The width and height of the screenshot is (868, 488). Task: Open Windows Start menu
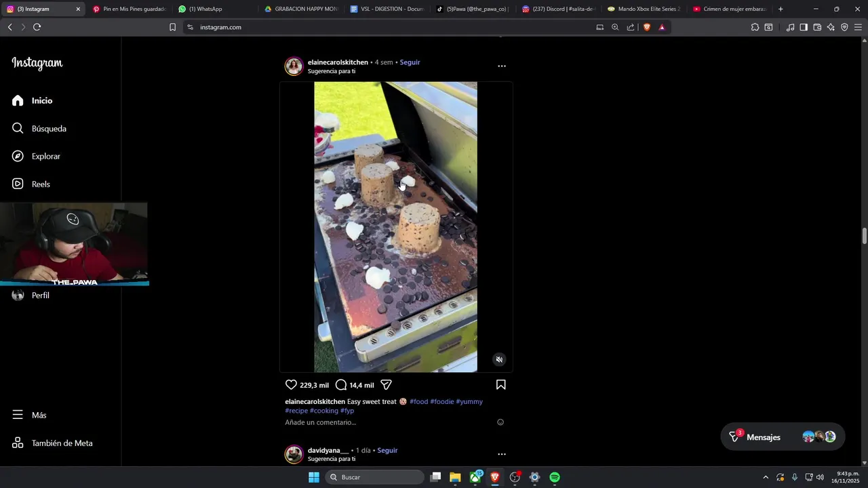pyautogui.click(x=314, y=477)
